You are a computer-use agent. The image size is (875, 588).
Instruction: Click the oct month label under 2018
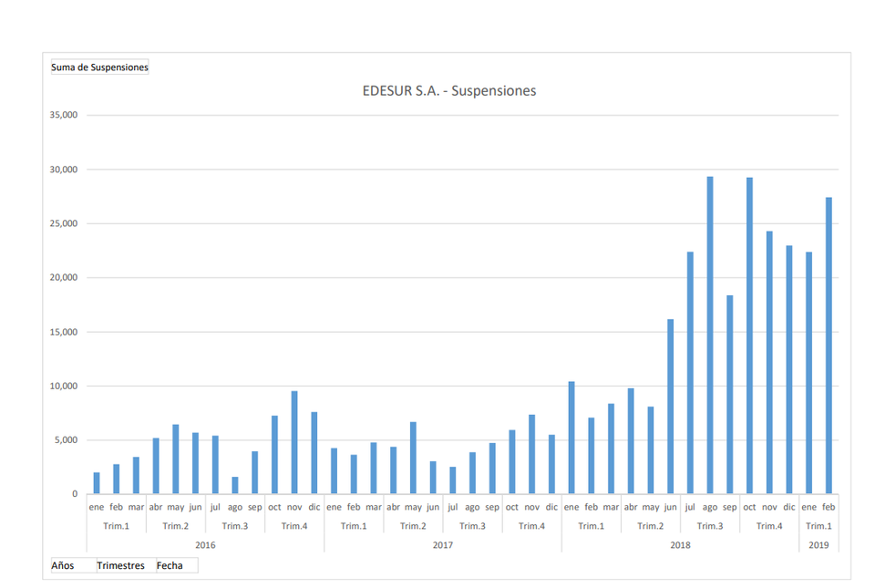point(749,507)
